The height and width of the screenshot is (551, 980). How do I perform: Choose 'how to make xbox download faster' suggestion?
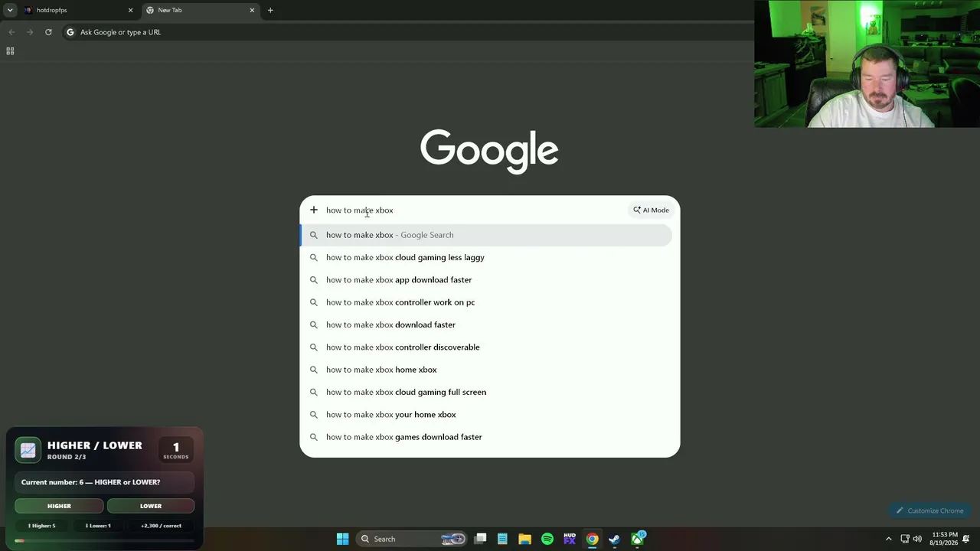(x=486, y=324)
